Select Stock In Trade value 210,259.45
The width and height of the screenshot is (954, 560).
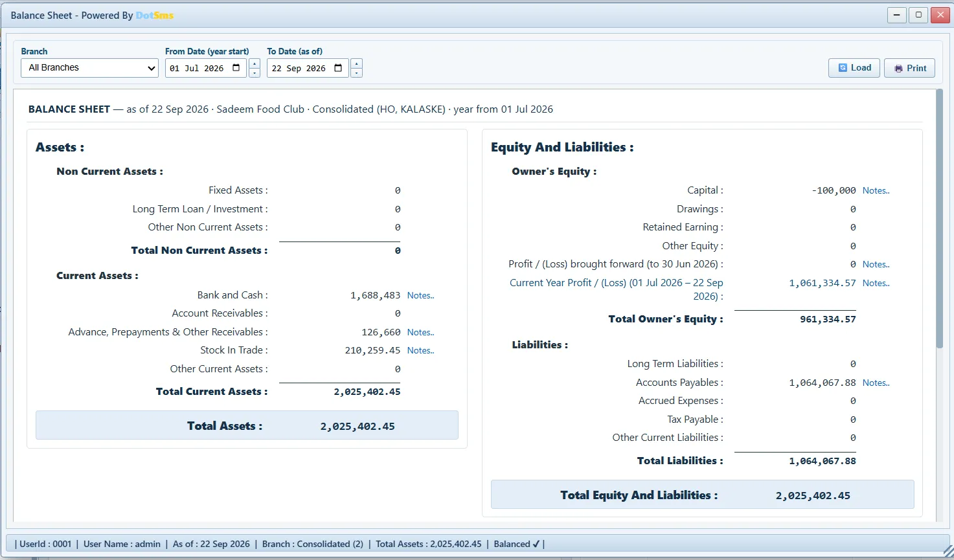[372, 350]
